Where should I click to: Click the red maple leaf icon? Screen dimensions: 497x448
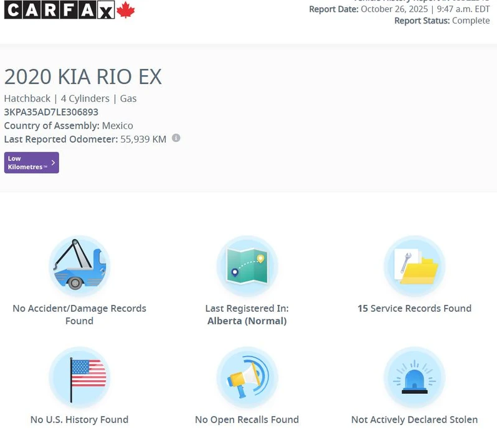click(126, 10)
